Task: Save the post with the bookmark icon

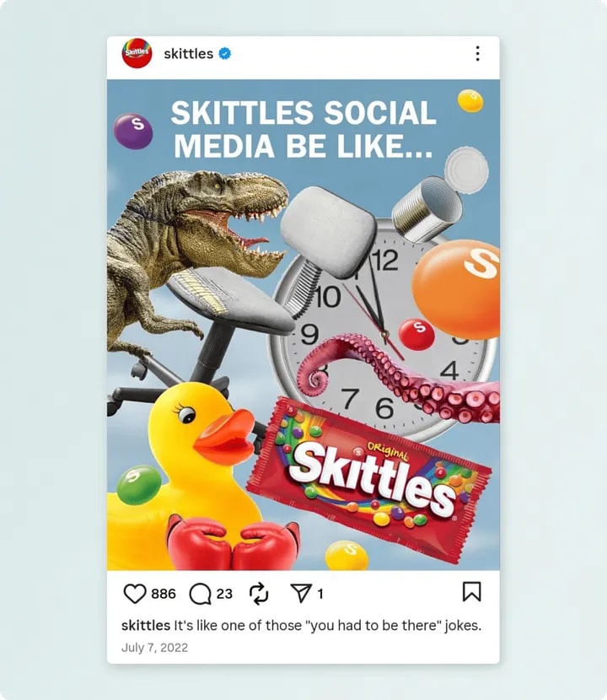Action: pos(472,591)
